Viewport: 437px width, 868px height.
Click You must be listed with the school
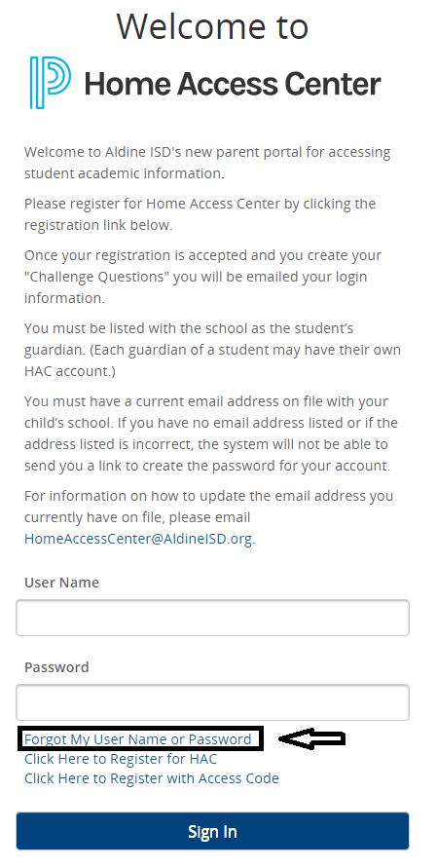(x=189, y=328)
